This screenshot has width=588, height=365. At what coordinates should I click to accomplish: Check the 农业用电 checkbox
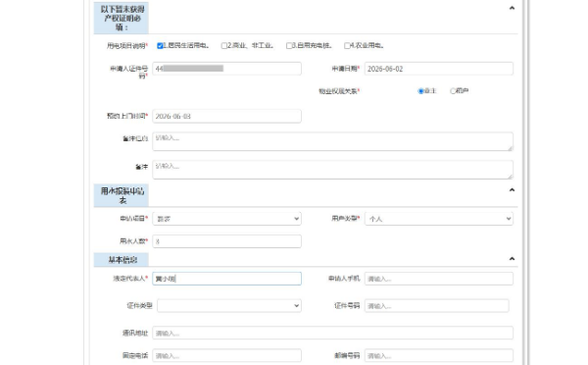(347, 46)
